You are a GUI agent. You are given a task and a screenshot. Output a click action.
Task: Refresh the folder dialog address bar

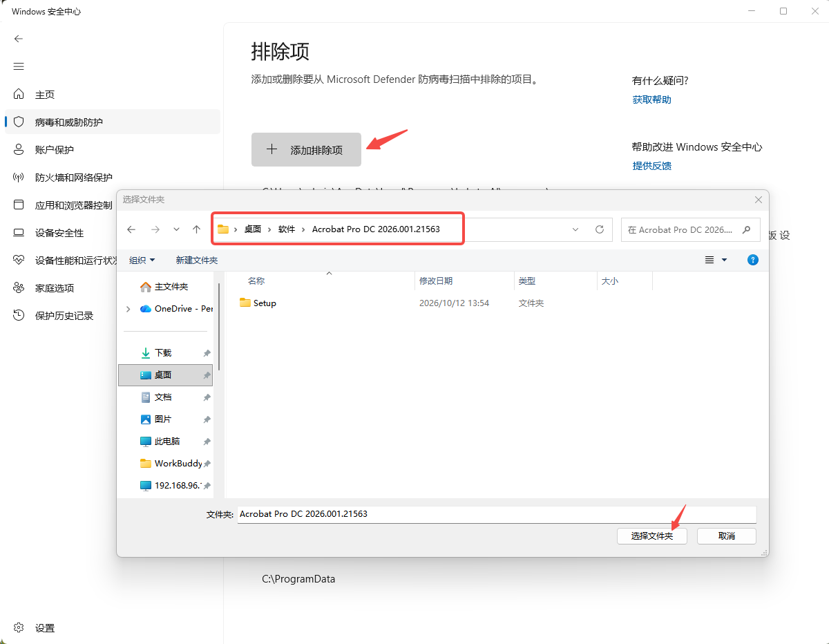(x=600, y=229)
